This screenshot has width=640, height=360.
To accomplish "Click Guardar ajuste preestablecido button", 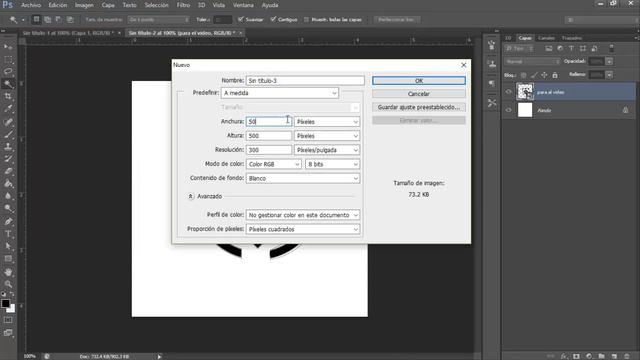I will pos(419,107).
